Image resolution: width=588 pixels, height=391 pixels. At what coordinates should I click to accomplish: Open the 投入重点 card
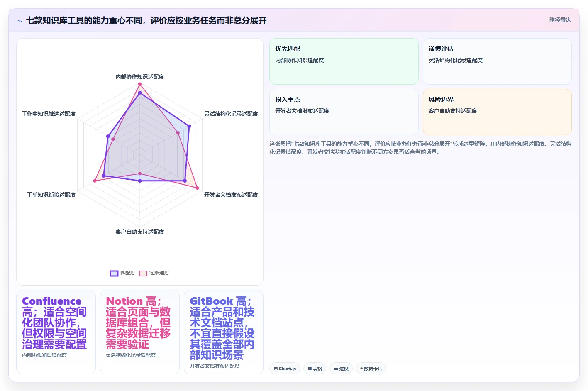coord(344,112)
